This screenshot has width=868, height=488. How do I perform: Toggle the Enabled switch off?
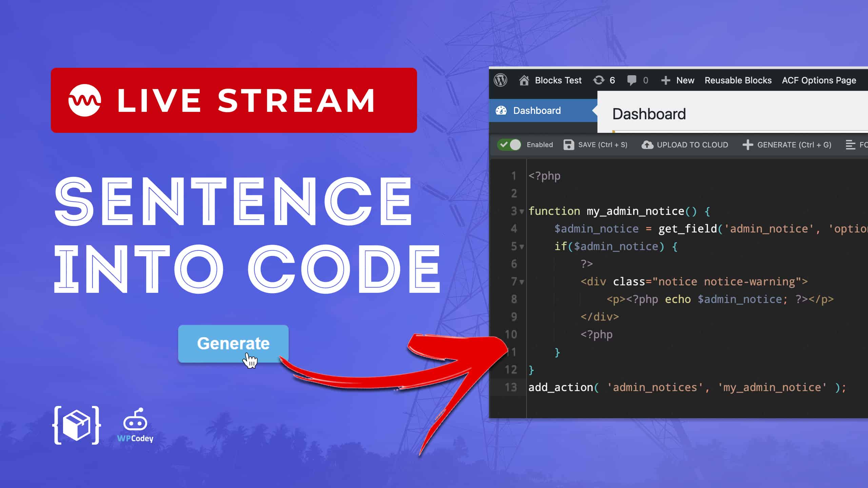pos(509,145)
